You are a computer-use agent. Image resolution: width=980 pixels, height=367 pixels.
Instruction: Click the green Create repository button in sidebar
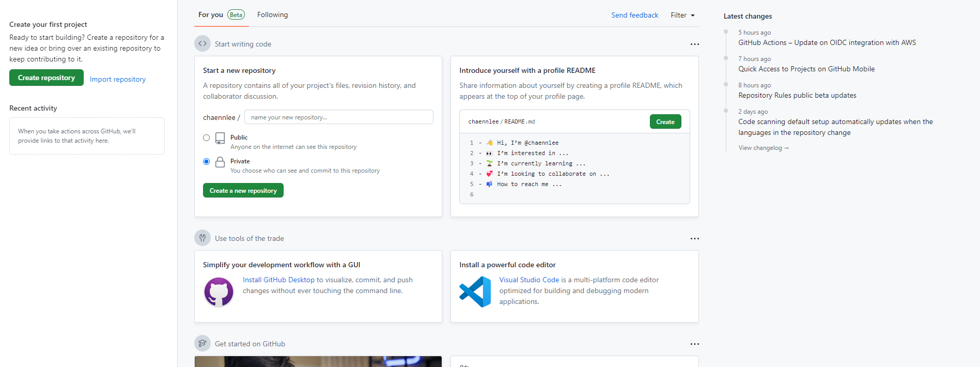[x=46, y=78]
